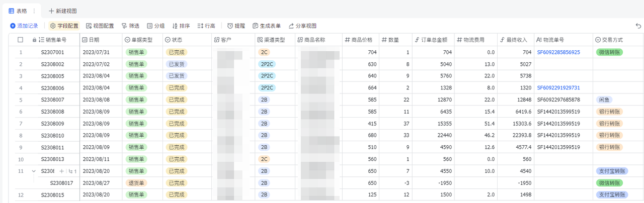Switch to the 表格 view tab
This screenshot has height=203, width=644.
[x=18, y=11]
